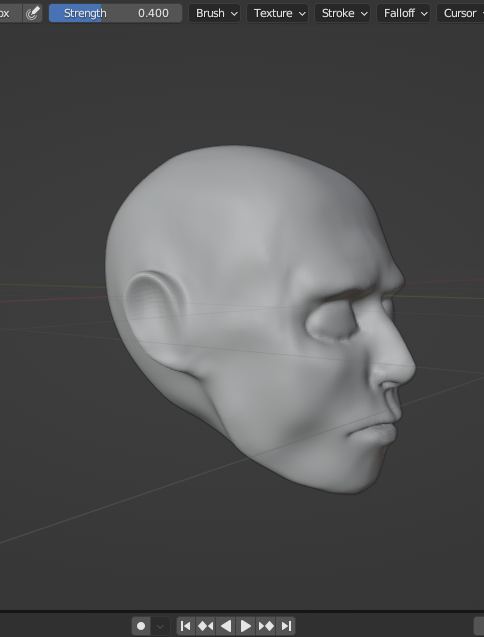Viewport: 484px width, 637px height.
Task: Open the Brush dropdown panel
Action: (215, 13)
